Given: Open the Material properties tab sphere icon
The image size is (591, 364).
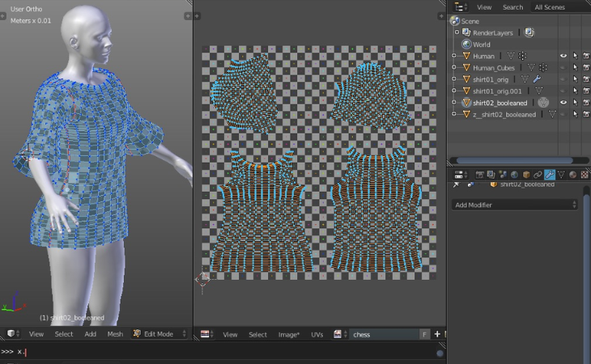Looking at the screenshot, I should click(x=573, y=175).
